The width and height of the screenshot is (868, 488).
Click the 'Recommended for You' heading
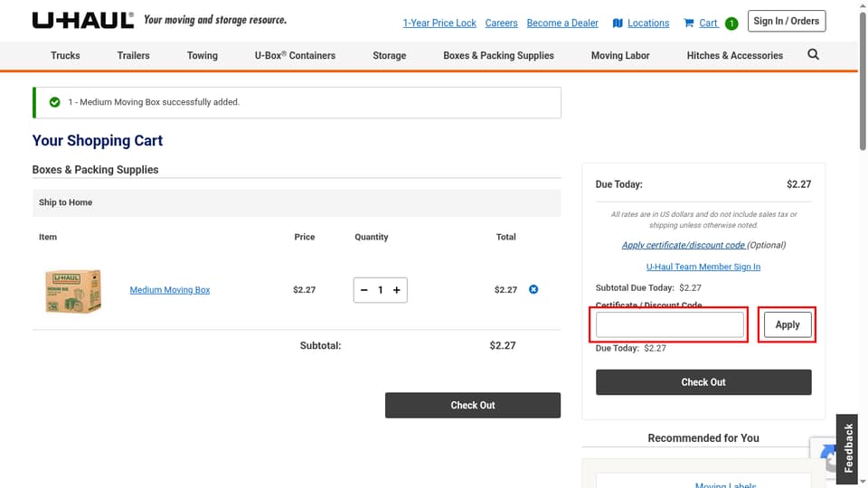click(703, 438)
